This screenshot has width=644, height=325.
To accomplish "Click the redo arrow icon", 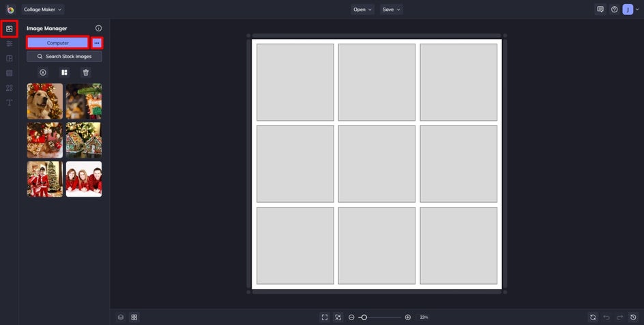I will (x=619, y=317).
